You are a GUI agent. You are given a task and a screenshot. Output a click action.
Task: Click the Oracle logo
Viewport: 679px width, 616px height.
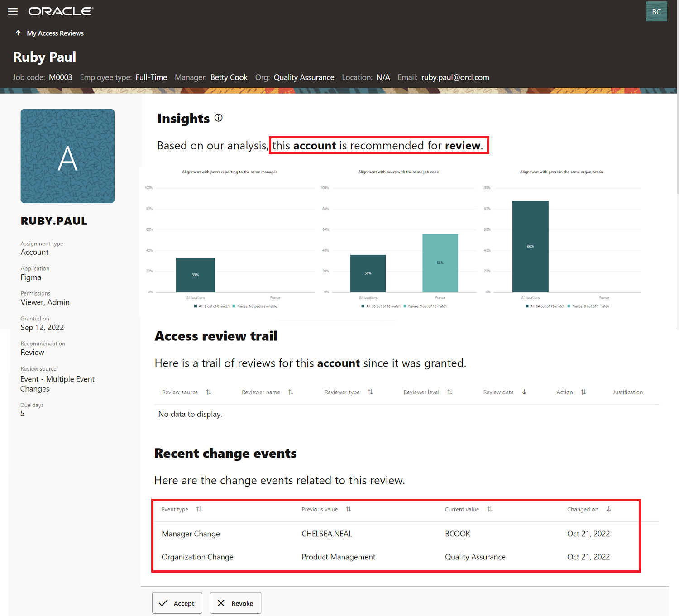pyautogui.click(x=61, y=11)
